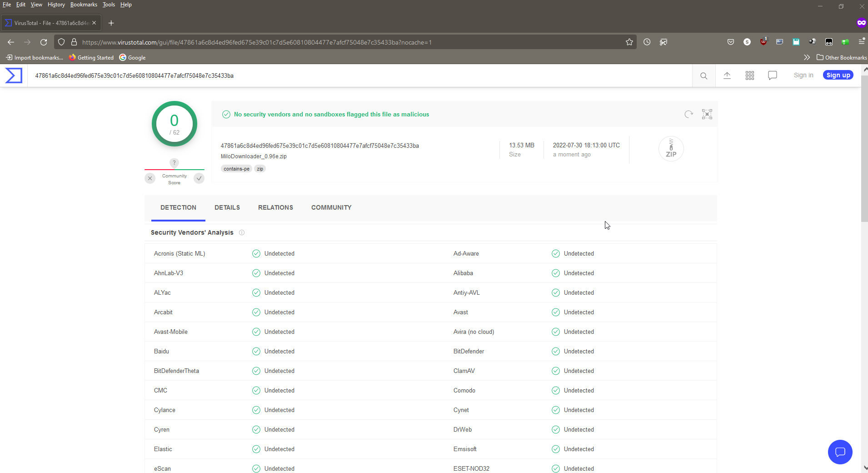868x473 pixels.
Task: Click the Acronis (Static ML) vendor name
Action: [x=180, y=254]
